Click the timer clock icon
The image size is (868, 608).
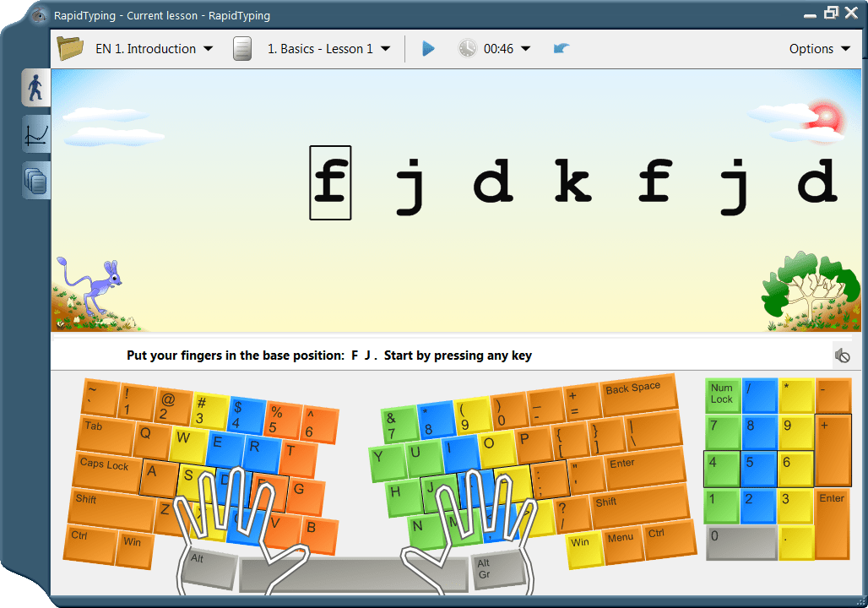(467, 48)
